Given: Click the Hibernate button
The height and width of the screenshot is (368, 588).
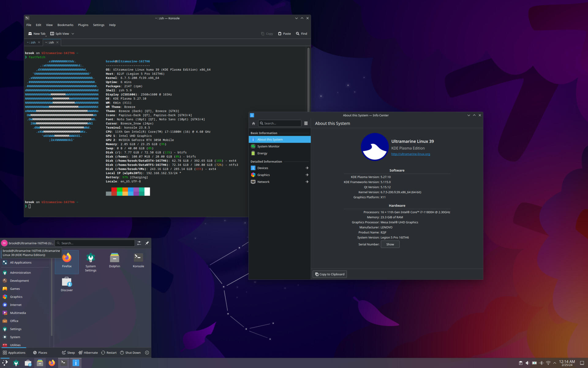Looking at the screenshot, I should [x=88, y=353].
